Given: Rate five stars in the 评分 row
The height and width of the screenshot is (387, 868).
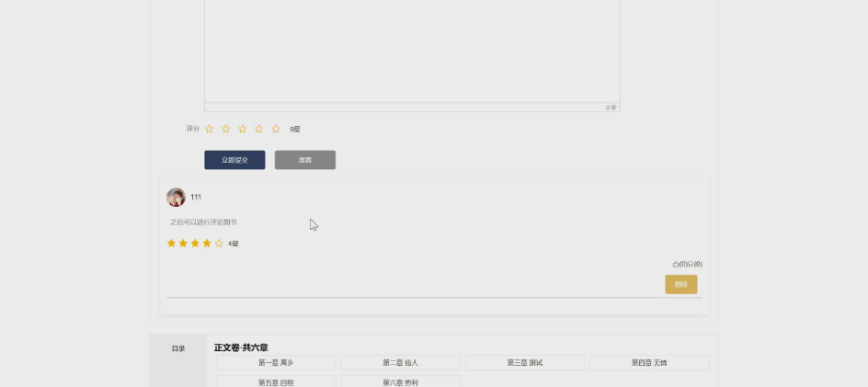Looking at the screenshot, I should (276, 129).
